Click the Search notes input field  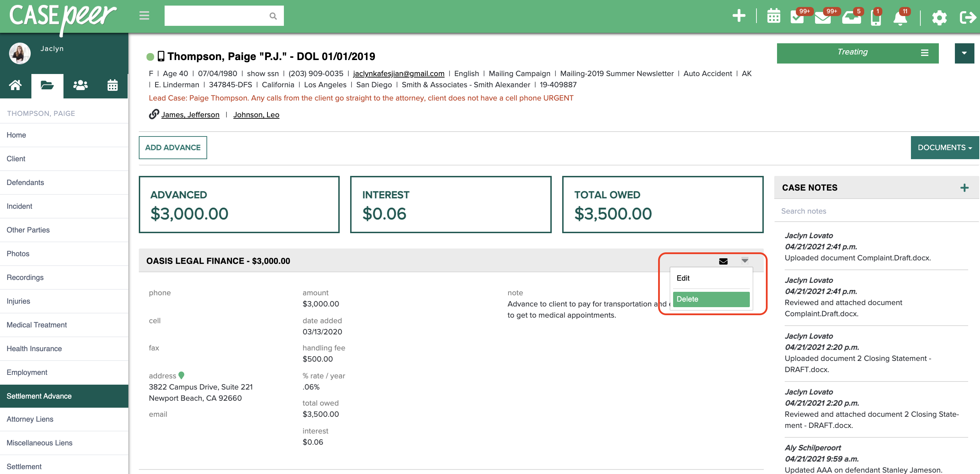[837, 211]
